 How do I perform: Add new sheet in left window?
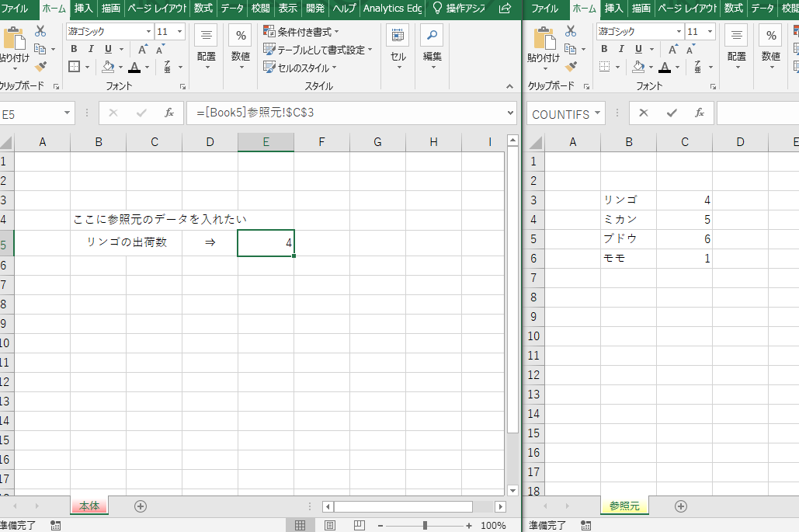141,506
